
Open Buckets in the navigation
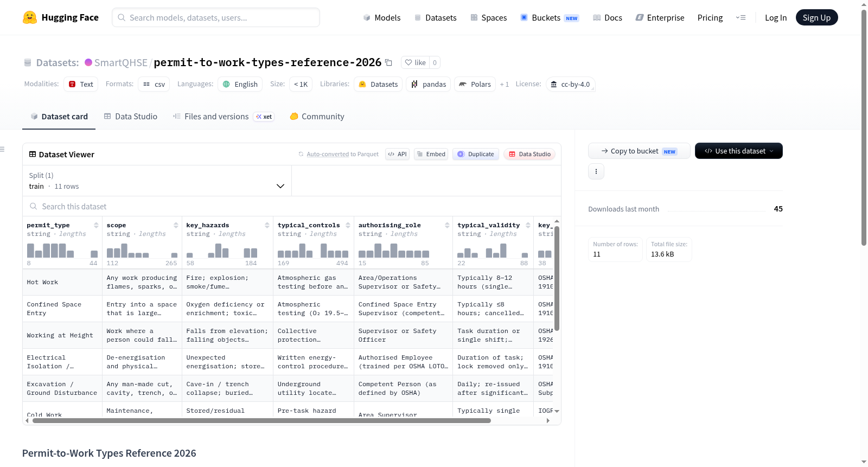550,17
